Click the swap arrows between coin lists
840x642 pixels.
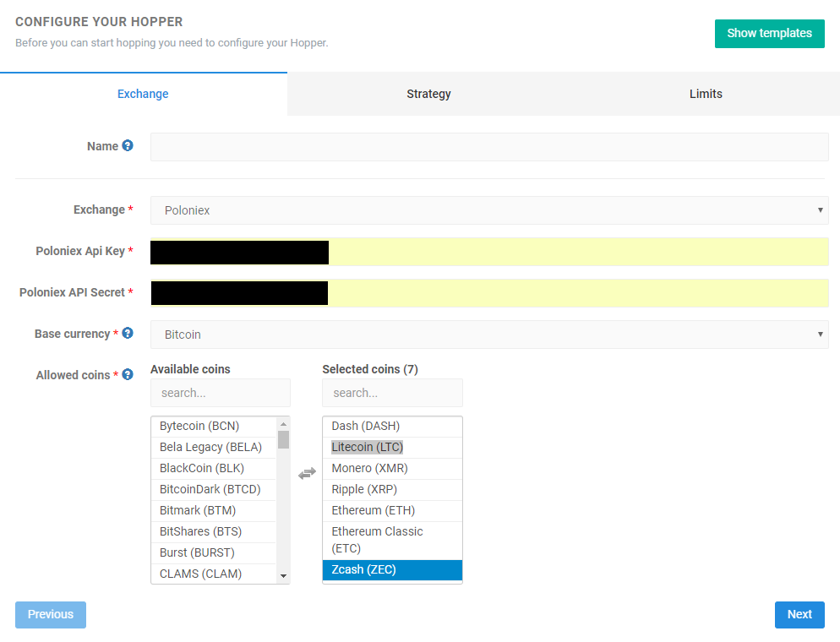(x=307, y=473)
